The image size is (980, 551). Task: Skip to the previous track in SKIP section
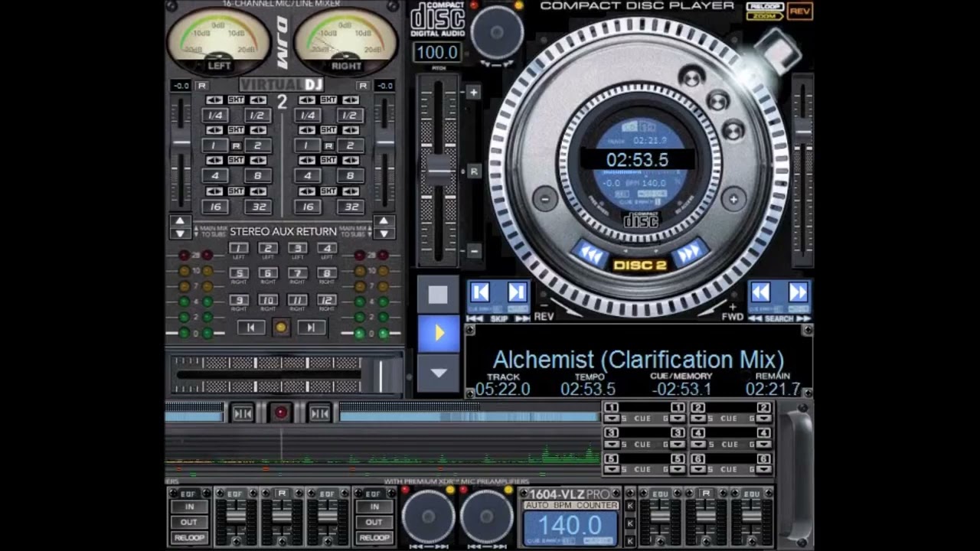pos(480,292)
